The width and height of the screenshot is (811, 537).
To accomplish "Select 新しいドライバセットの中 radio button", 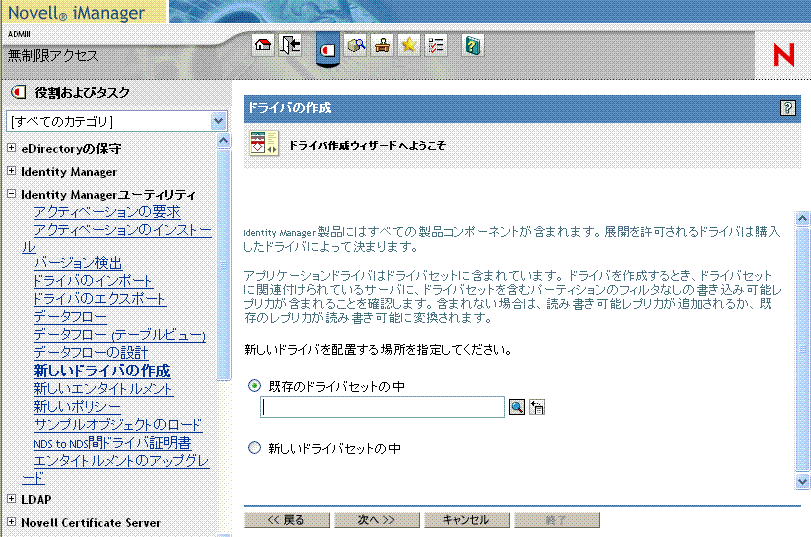I will pyautogui.click(x=254, y=448).
